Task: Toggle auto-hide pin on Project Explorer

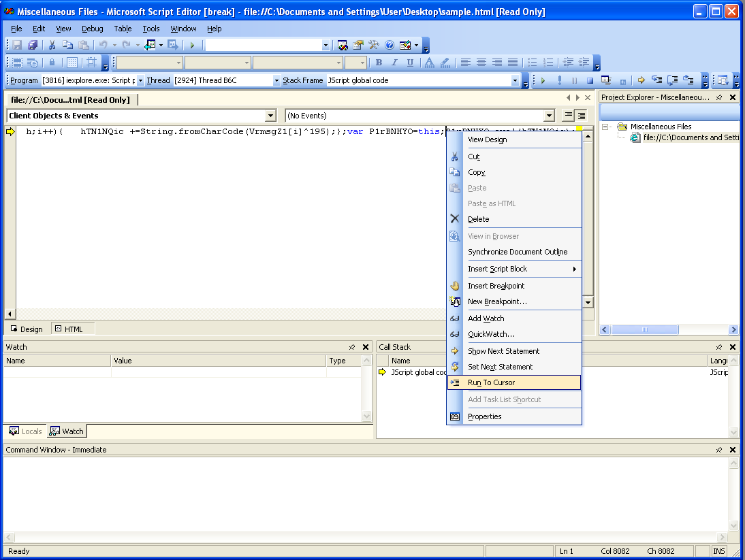Action: 719,97
